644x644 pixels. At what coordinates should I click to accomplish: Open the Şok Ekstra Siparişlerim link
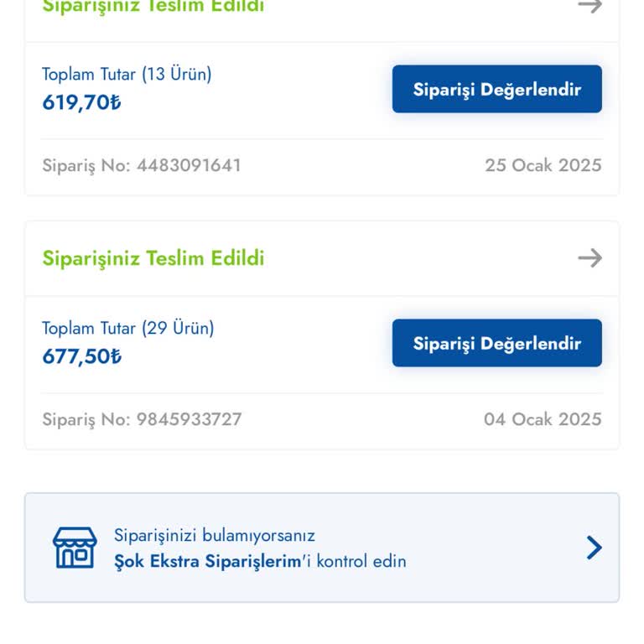(x=207, y=561)
